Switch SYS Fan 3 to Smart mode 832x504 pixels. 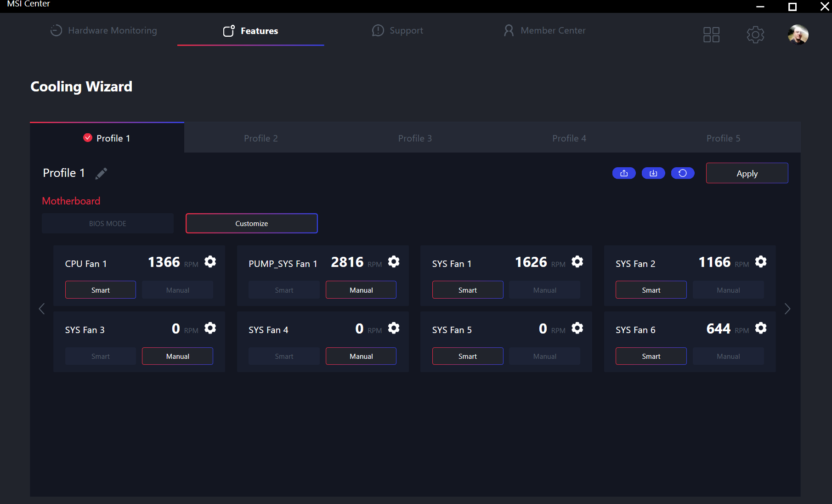coord(101,356)
